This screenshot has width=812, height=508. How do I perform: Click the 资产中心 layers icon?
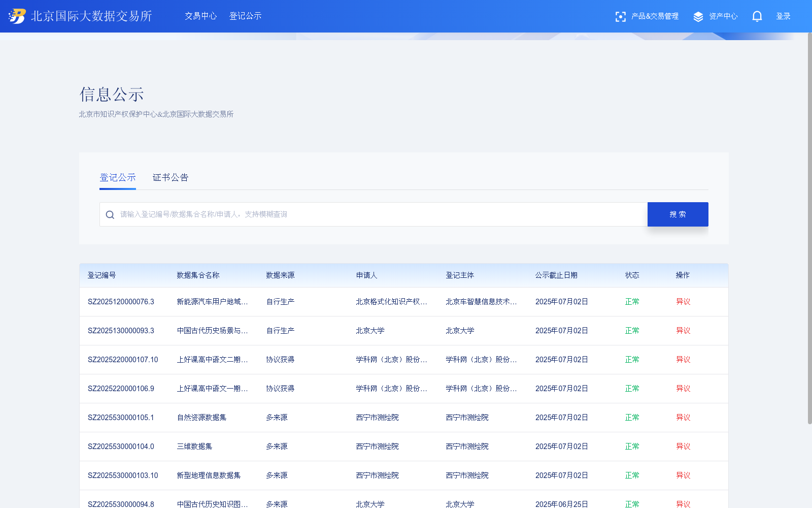(698, 17)
